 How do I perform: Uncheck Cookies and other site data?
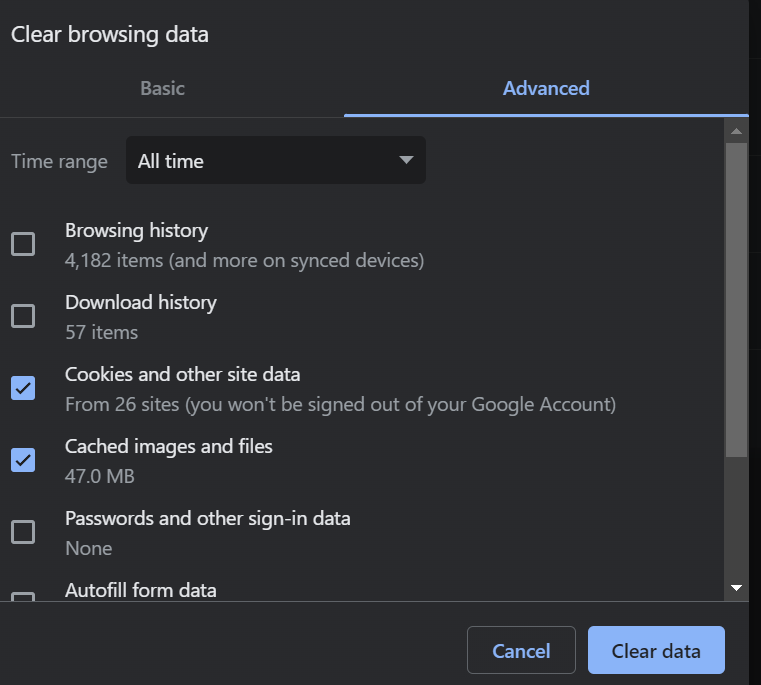coord(23,388)
